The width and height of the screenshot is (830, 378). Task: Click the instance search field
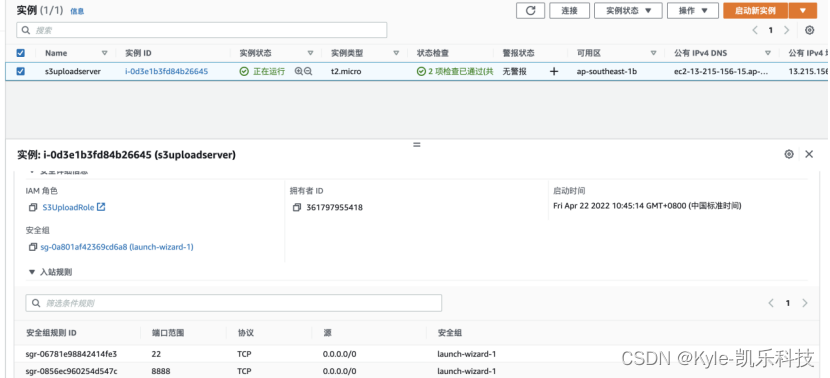(x=202, y=30)
